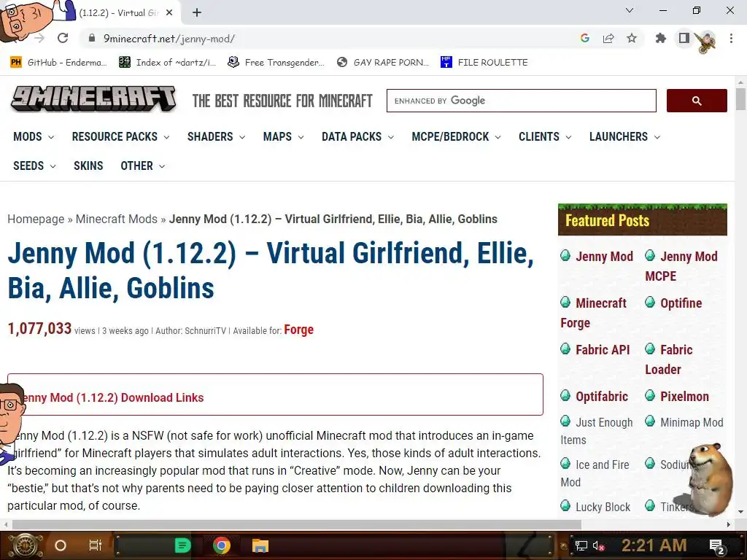The height and width of the screenshot is (560, 747).
Task: Click the forward navigation arrow
Action: pyautogui.click(x=39, y=38)
